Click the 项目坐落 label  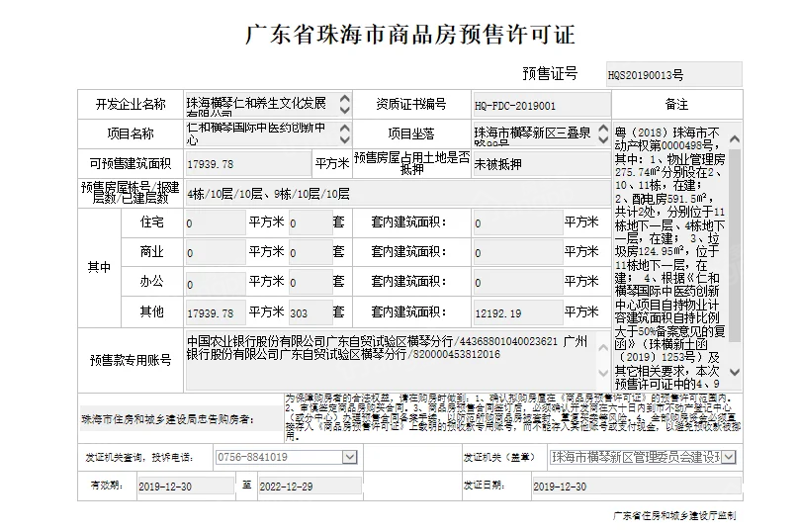point(411,133)
